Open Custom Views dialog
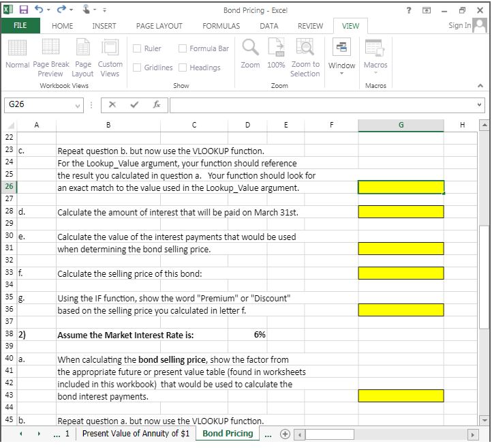This screenshot has height=448, width=492. 110,58
